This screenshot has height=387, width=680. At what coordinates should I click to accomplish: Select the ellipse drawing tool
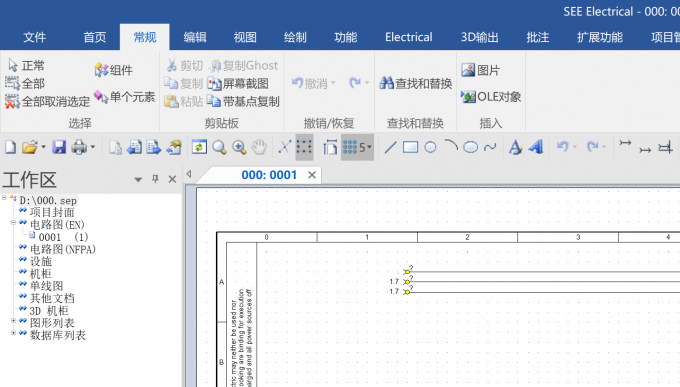point(471,148)
